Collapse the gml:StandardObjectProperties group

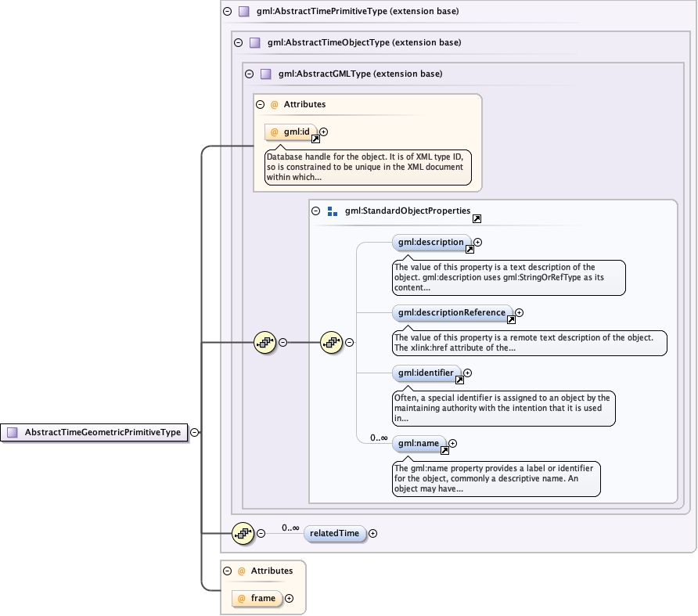[x=315, y=211]
